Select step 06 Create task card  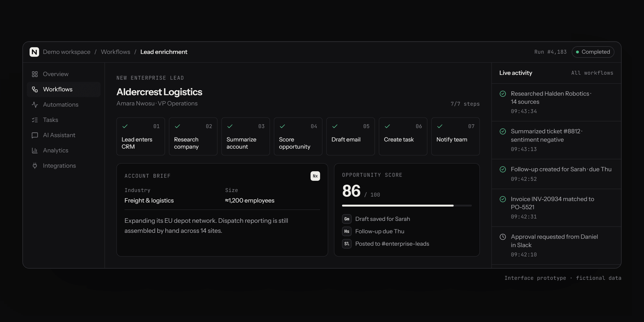(x=403, y=136)
